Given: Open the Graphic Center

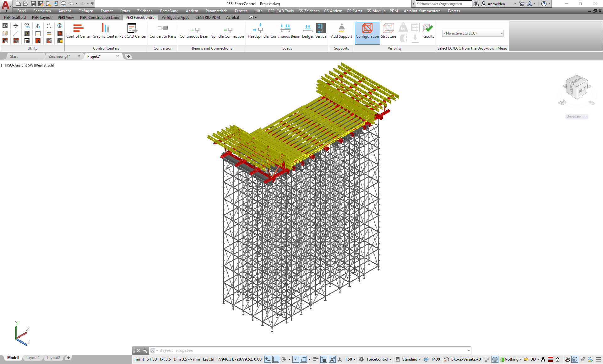Looking at the screenshot, I should (105, 31).
